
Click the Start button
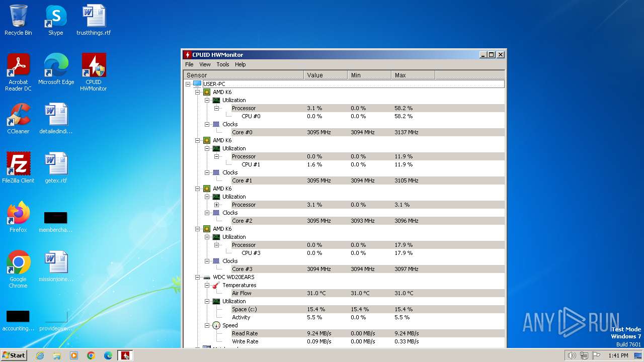pyautogui.click(x=14, y=355)
